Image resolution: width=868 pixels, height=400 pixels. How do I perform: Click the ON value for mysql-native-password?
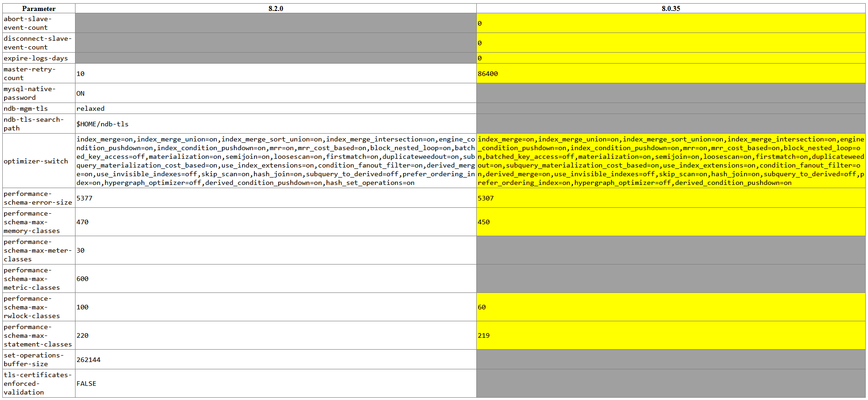(81, 93)
